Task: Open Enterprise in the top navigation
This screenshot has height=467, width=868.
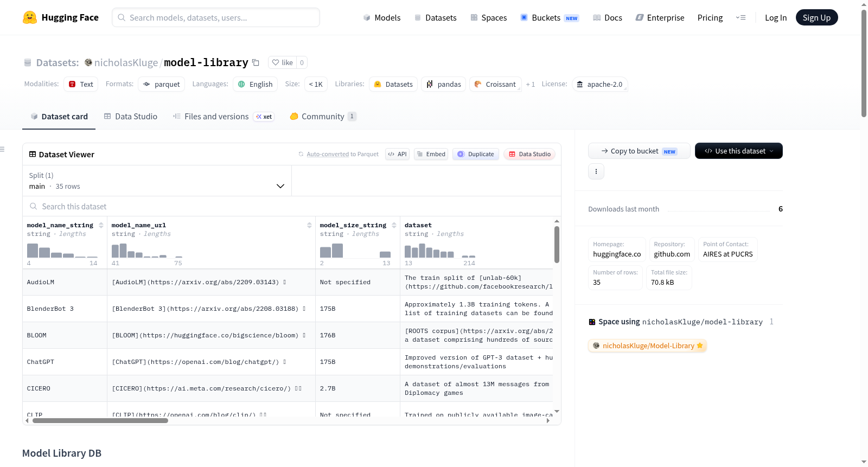Action: (660, 17)
